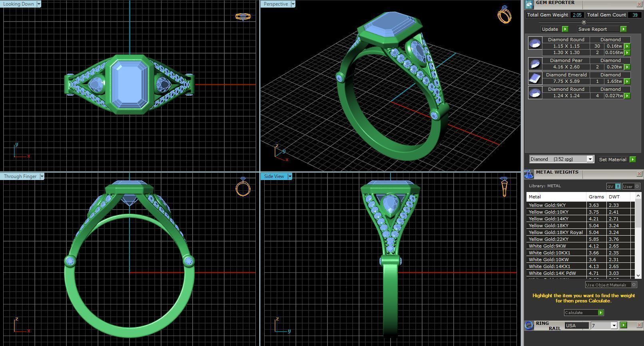Select the Yellow Gold:10KY row

(580, 212)
